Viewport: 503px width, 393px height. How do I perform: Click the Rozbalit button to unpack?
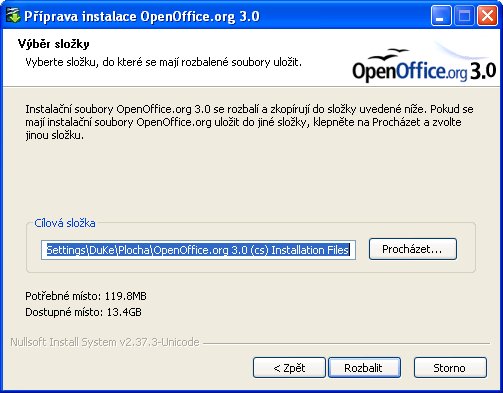(364, 368)
